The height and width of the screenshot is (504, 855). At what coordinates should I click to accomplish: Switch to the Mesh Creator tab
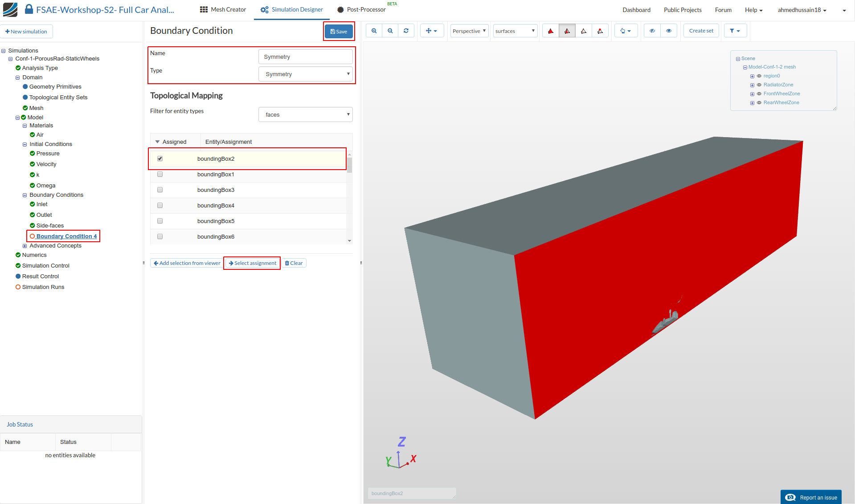point(223,9)
